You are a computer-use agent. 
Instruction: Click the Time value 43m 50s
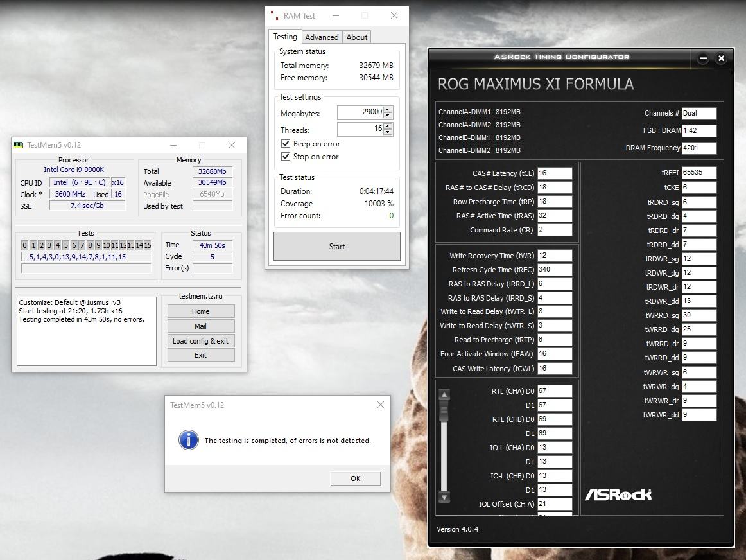pyautogui.click(x=213, y=245)
